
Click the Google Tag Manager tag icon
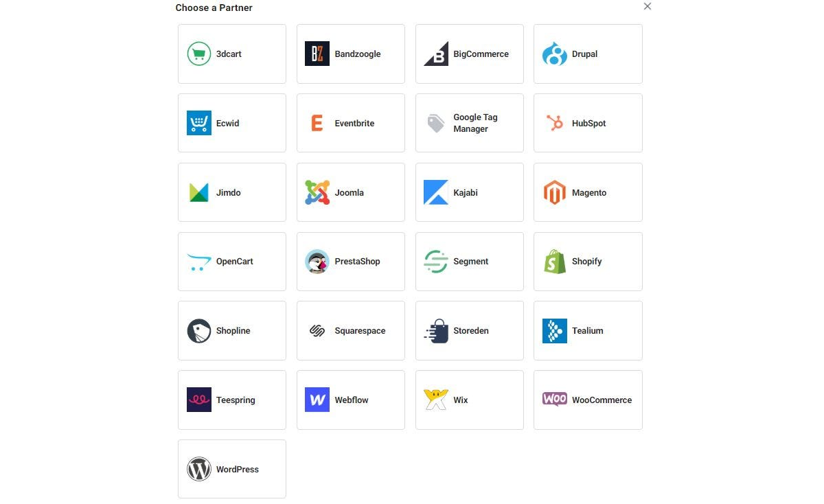pos(436,123)
